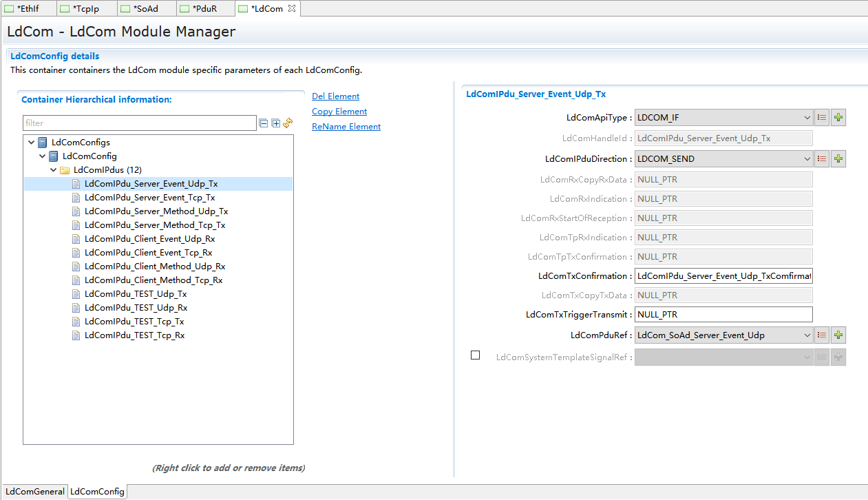Click green plus icon for LdComApiType
Image resolution: width=868 pixels, height=500 pixels.
tap(838, 118)
